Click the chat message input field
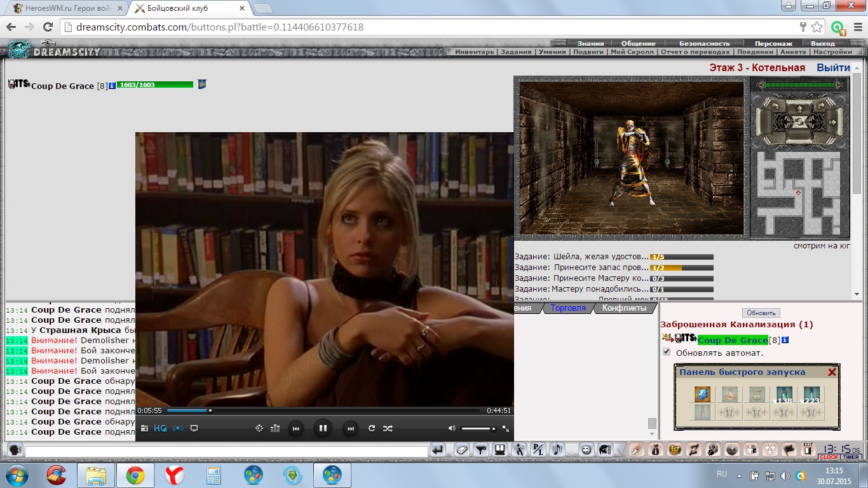 [226, 451]
